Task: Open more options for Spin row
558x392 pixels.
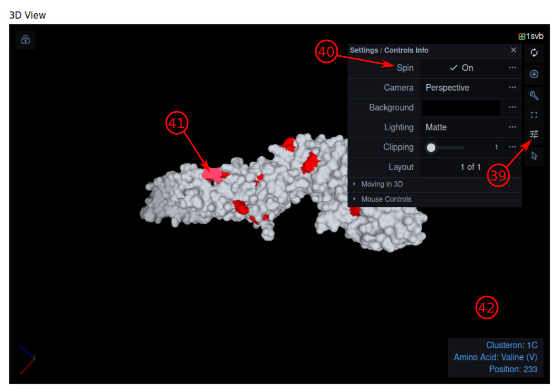Action: [x=512, y=68]
